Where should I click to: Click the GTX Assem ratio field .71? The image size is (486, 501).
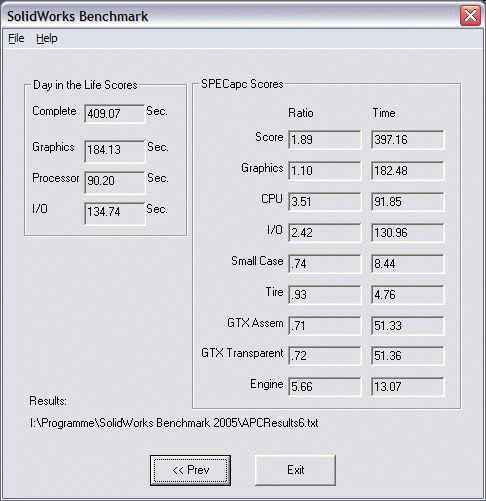pyautogui.click(x=325, y=326)
